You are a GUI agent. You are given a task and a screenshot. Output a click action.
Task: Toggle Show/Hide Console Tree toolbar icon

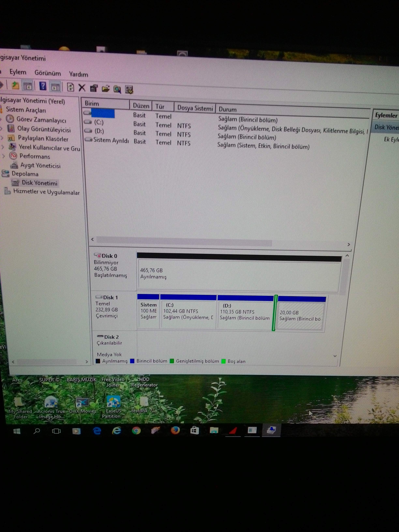(27, 86)
